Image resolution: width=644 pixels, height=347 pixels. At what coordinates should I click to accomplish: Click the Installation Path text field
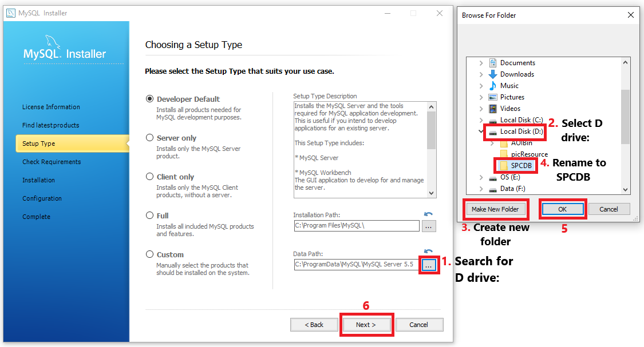[357, 226]
